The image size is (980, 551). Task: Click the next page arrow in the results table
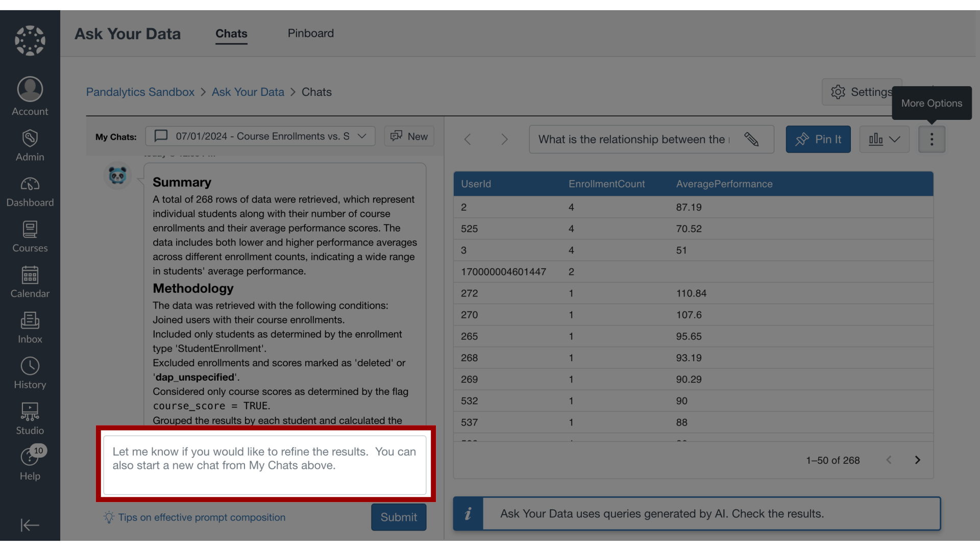(917, 460)
